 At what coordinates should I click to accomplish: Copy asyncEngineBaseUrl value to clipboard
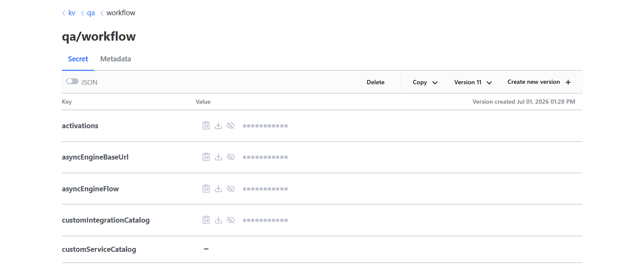click(x=206, y=157)
